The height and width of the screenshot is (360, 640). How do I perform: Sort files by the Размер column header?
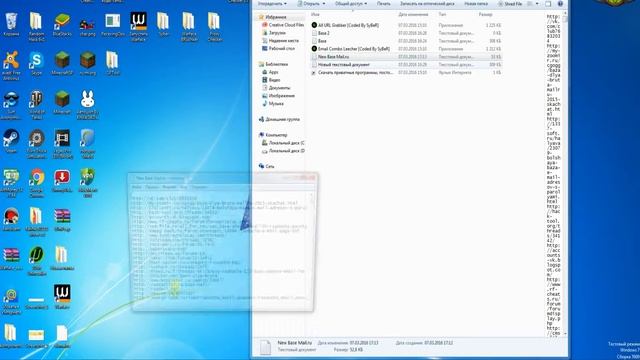pyautogui.click(x=485, y=14)
